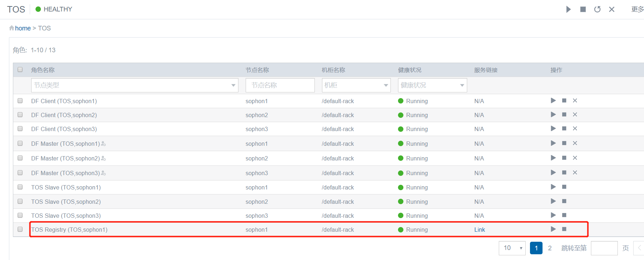Click the stop service icon in top toolbar
644x260 pixels.
pos(583,9)
